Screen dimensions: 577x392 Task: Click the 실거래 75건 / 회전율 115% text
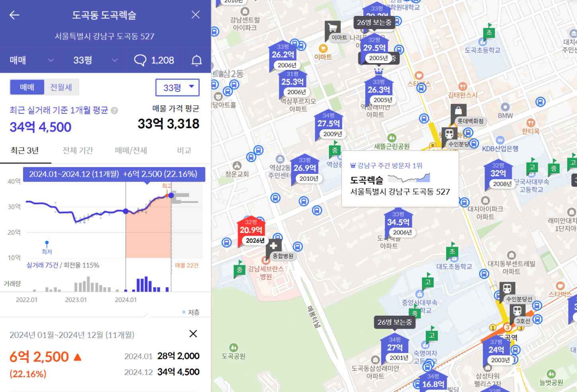click(x=63, y=265)
